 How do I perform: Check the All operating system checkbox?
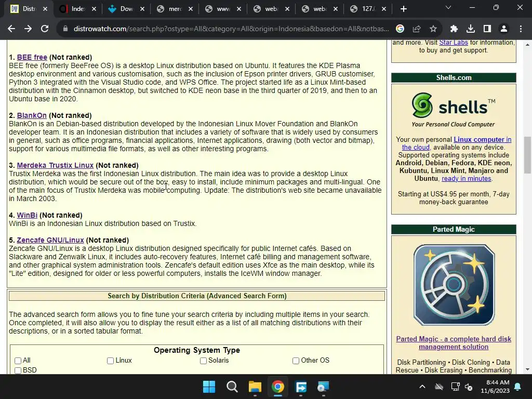point(18,361)
